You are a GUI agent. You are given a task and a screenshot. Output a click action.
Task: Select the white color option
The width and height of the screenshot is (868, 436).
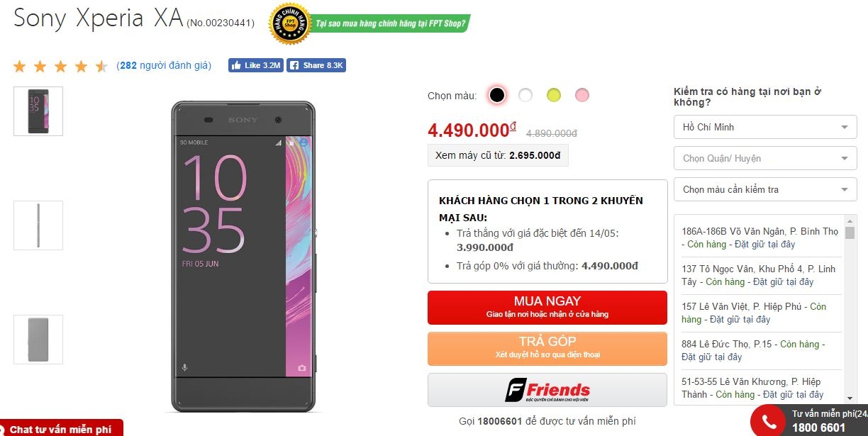pos(525,95)
